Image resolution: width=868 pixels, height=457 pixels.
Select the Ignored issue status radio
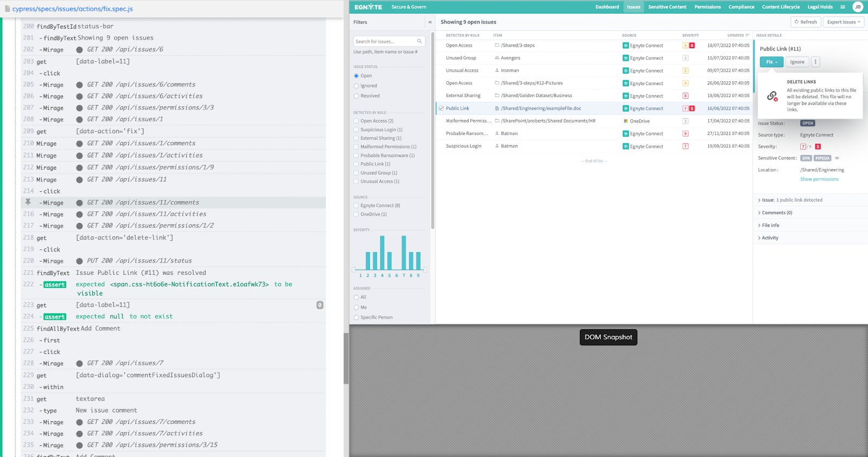[356, 86]
